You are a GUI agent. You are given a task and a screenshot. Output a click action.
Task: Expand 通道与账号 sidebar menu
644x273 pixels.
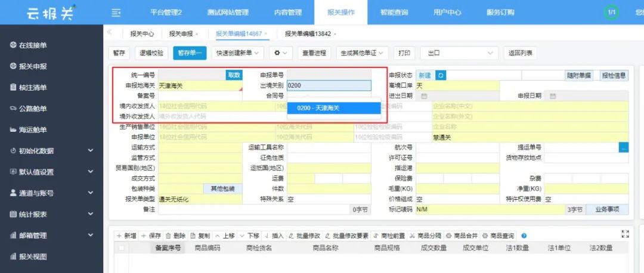51,193
